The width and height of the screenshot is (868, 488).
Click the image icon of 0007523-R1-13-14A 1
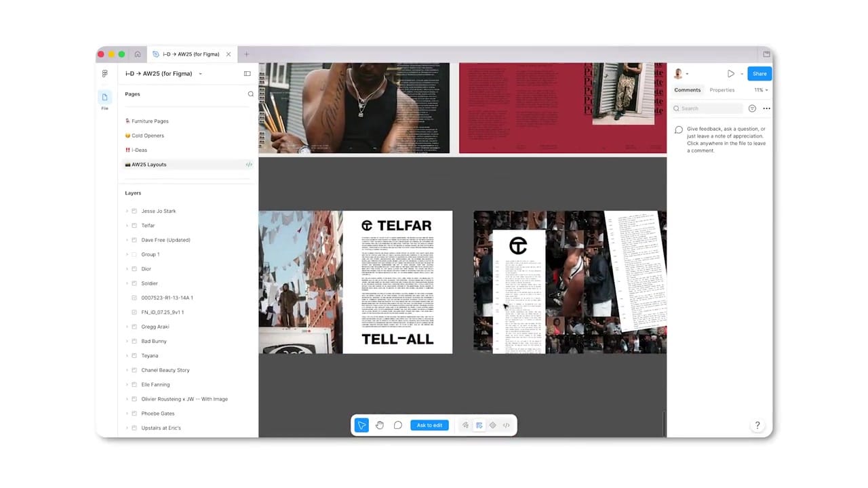pyautogui.click(x=134, y=298)
